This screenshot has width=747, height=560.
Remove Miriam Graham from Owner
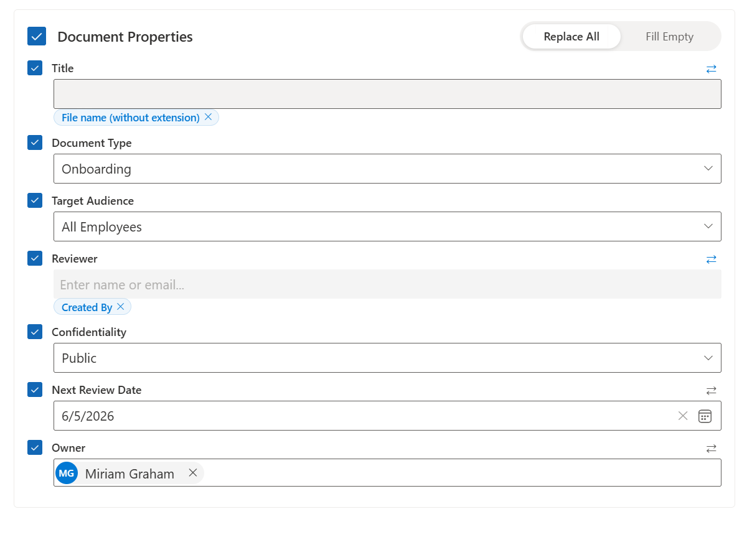(193, 473)
